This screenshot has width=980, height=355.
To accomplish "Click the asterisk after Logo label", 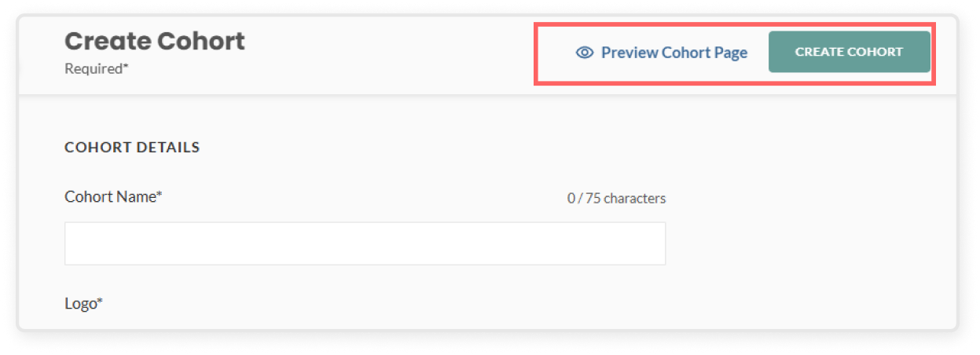I will [100, 301].
